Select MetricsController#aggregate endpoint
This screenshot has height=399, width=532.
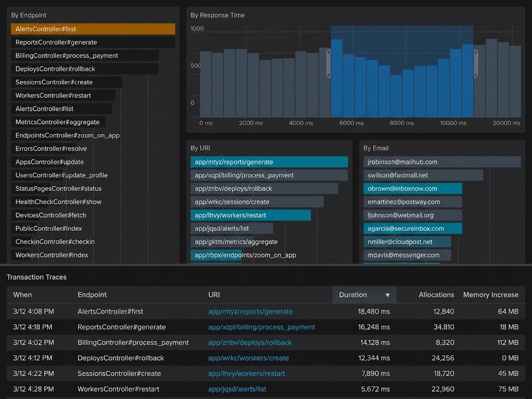58,122
